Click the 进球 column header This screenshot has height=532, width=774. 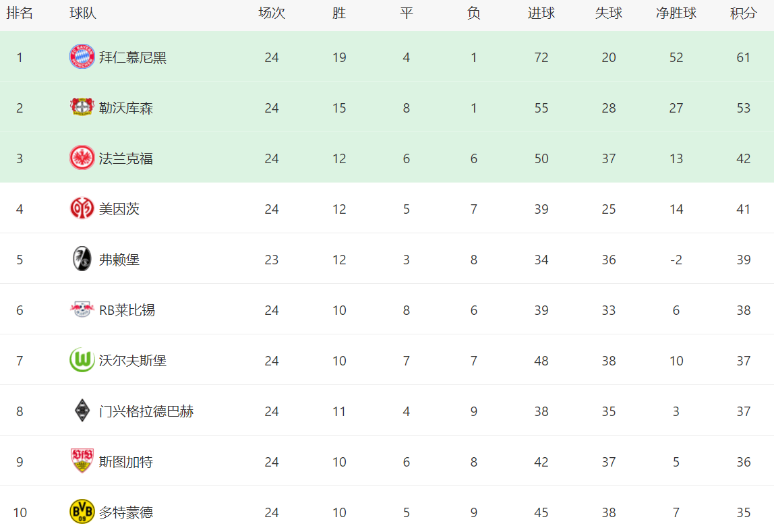[x=541, y=13]
